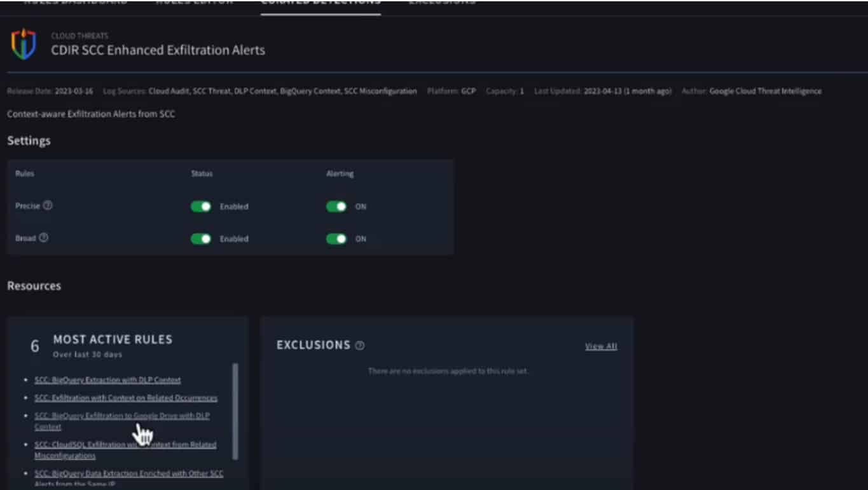Click the Broad row label
The height and width of the screenshot is (490, 868).
click(25, 238)
